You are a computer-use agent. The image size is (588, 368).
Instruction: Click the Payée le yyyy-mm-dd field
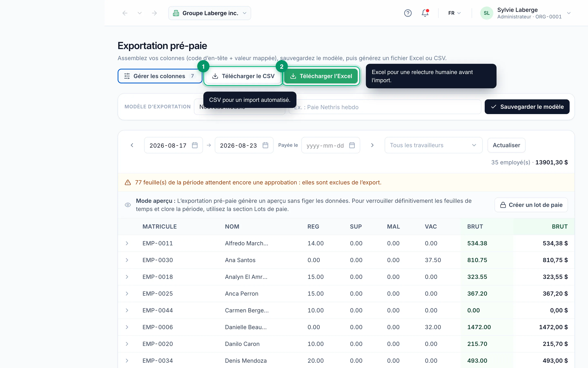click(x=331, y=145)
